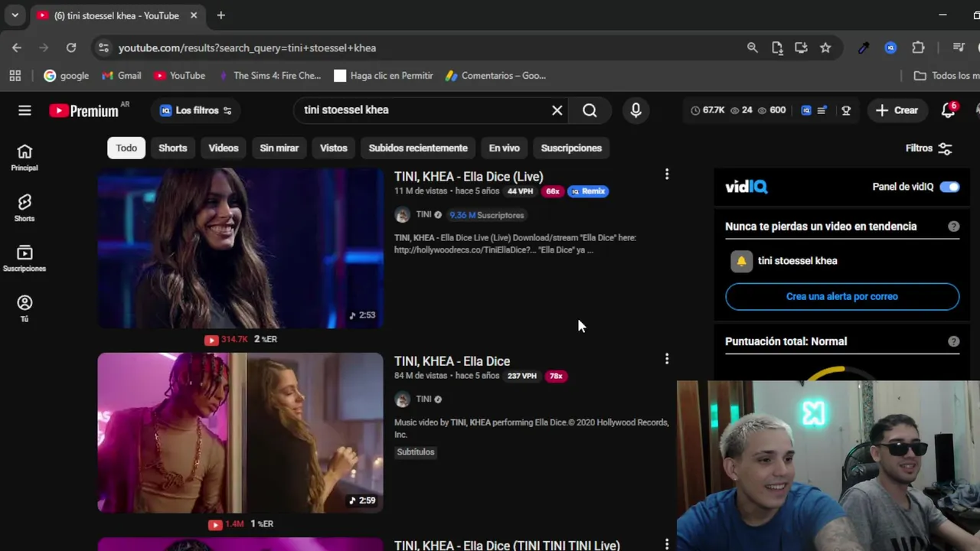Select the Sin mirar filter chip

279,148
